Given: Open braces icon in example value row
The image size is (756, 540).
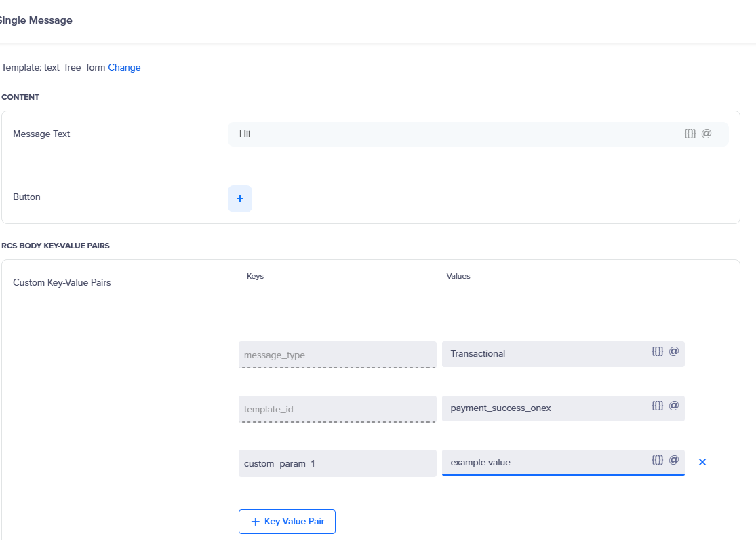Looking at the screenshot, I should click(658, 460).
